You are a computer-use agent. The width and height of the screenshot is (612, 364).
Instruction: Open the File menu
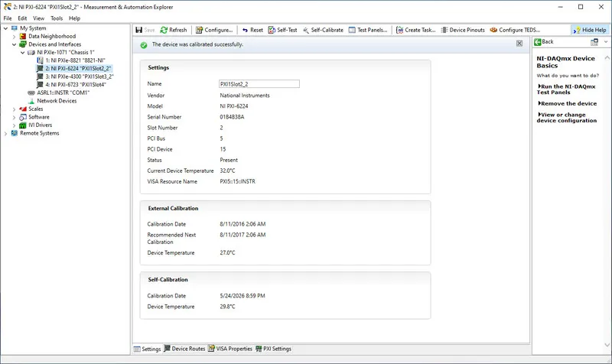click(8, 18)
